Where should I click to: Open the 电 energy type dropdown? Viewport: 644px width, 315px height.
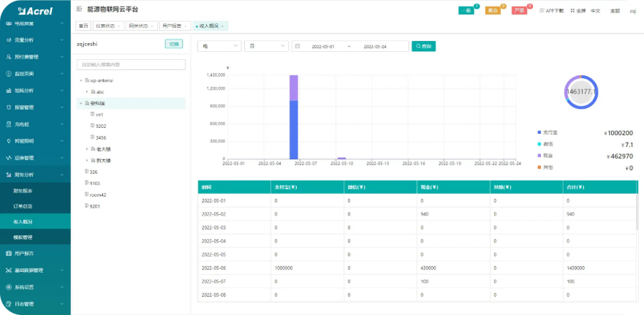click(x=219, y=46)
